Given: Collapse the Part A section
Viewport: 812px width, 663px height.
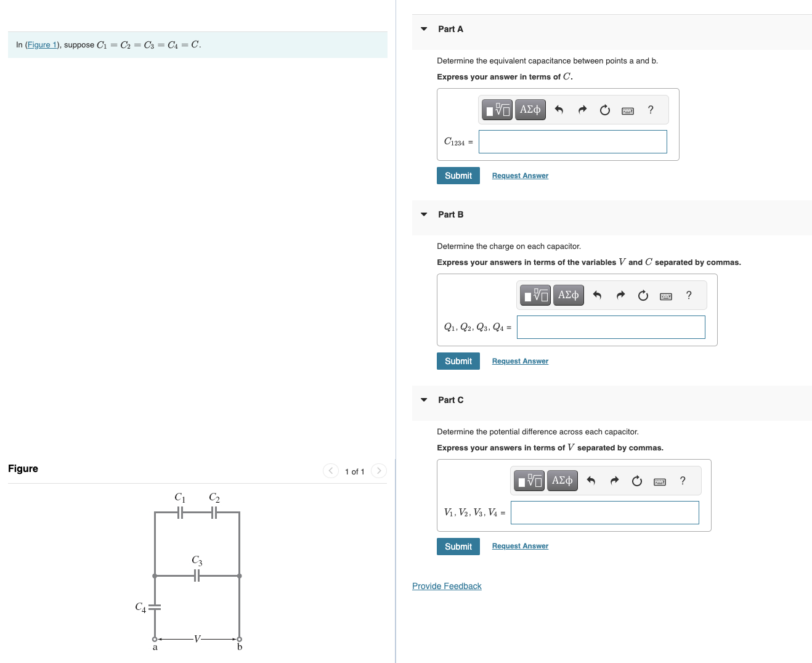Looking at the screenshot, I should click(423, 29).
